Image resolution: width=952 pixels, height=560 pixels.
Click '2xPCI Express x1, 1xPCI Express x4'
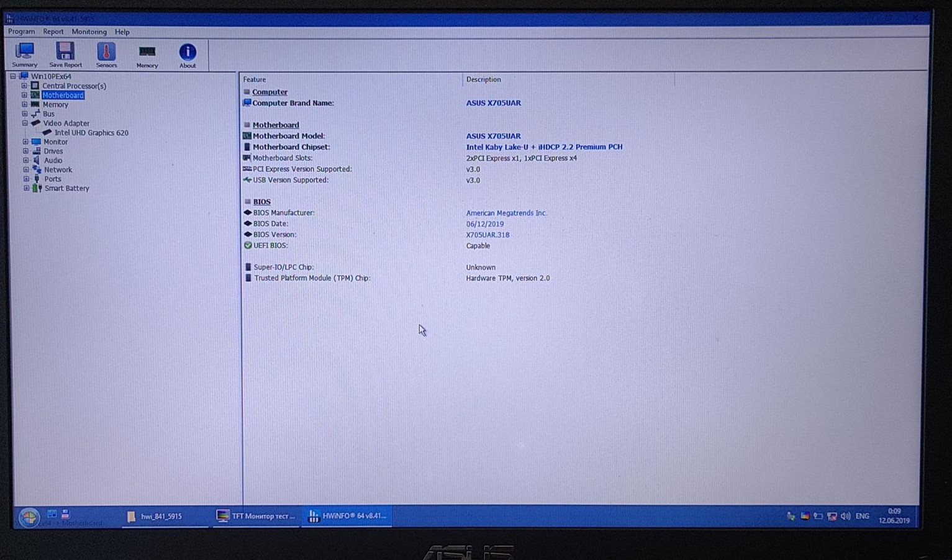click(x=522, y=158)
